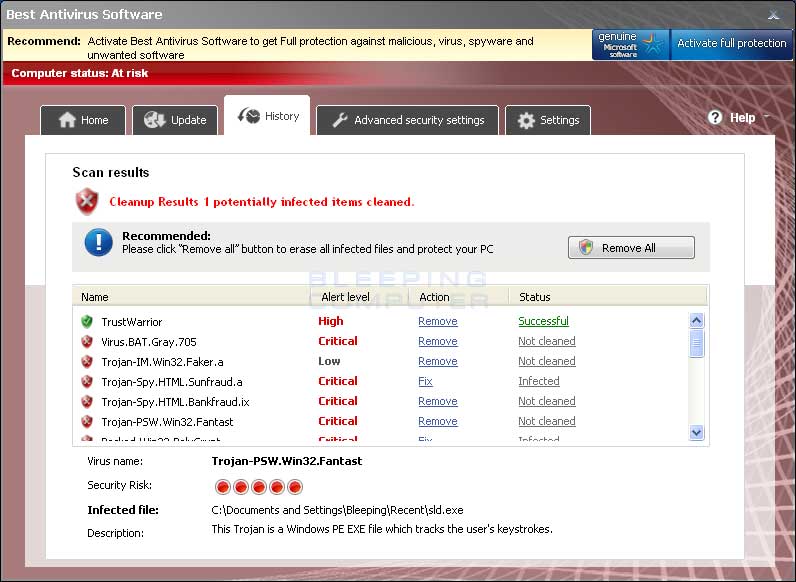Click the Low alert level of Trojan-IM.Win32.Faker.a

coord(329,361)
